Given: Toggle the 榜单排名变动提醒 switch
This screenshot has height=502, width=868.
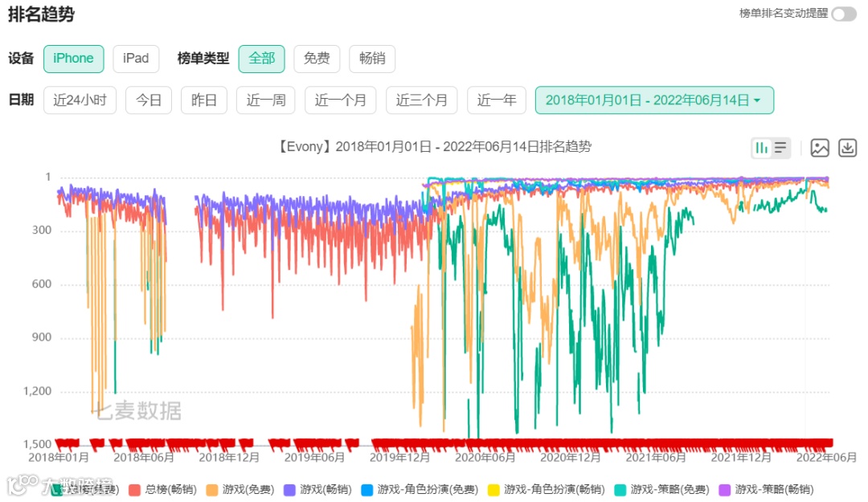Looking at the screenshot, I should click(x=844, y=14).
